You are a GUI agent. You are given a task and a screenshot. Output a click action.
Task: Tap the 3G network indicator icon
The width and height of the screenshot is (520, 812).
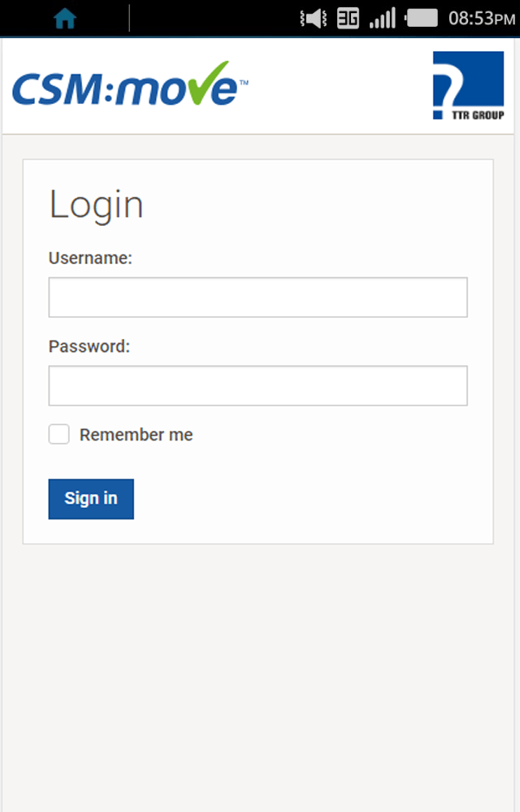(x=348, y=19)
